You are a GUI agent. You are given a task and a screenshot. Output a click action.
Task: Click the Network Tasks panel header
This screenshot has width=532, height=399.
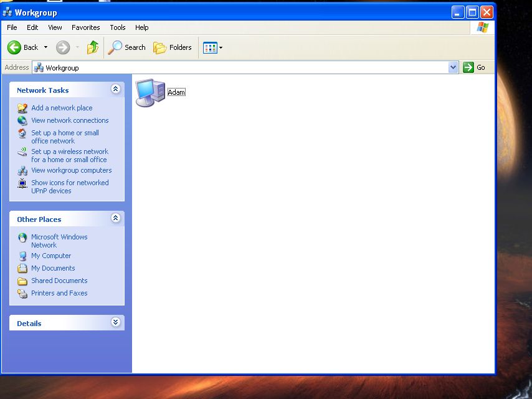(x=67, y=90)
